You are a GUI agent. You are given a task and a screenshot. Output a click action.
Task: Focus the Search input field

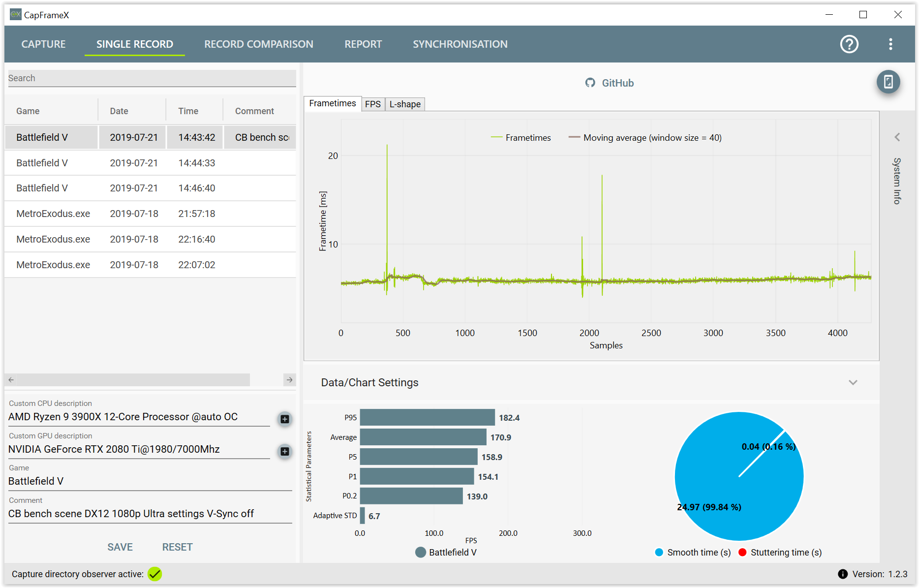pos(152,78)
